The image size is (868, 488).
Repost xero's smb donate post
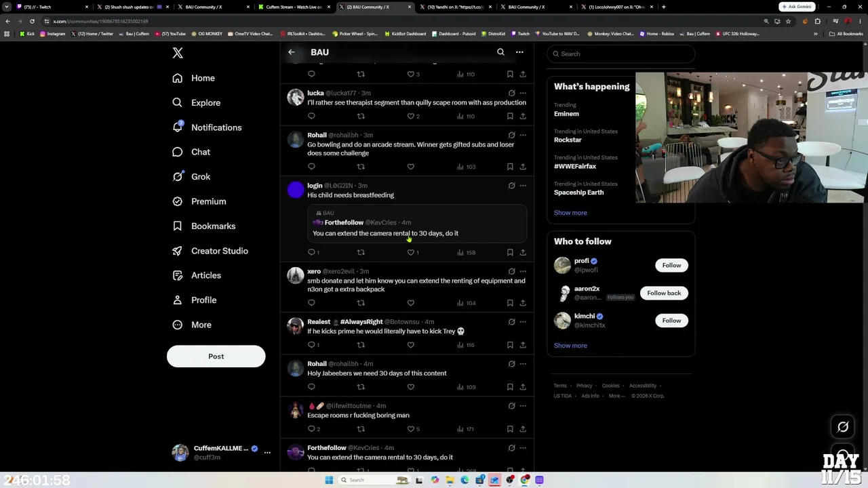click(361, 303)
